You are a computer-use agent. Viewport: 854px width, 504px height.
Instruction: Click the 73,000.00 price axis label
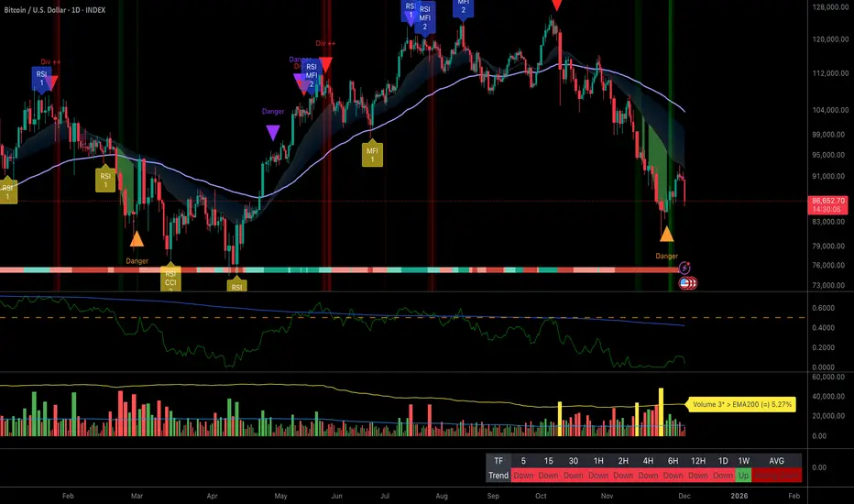pos(830,285)
